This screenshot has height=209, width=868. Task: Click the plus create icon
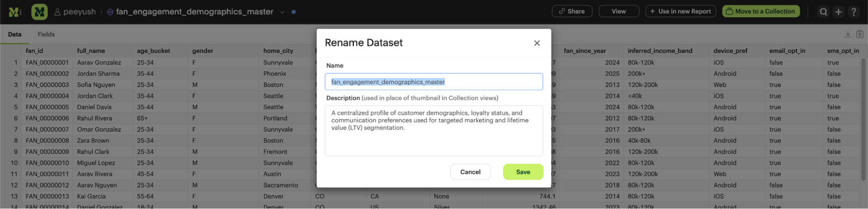point(838,12)
